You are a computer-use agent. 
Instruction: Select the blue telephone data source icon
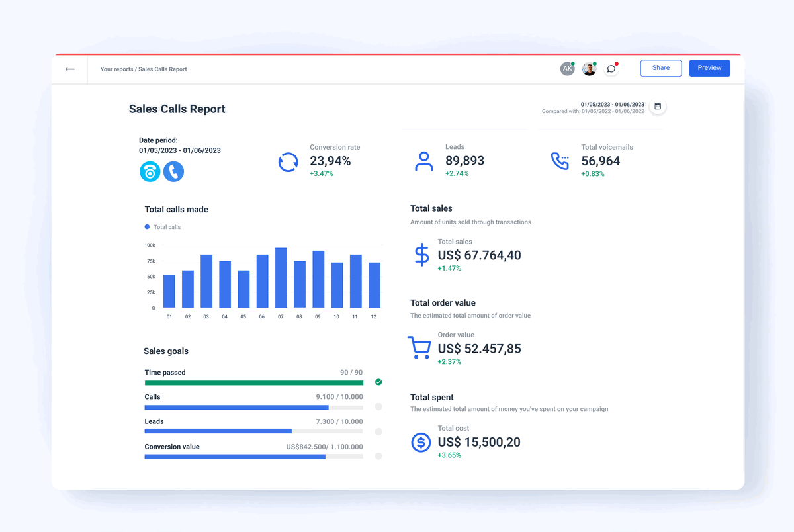(x=173, y=171)
